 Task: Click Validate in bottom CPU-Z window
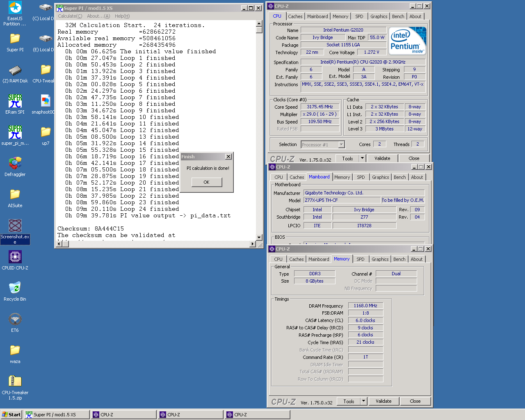(383, 401)
